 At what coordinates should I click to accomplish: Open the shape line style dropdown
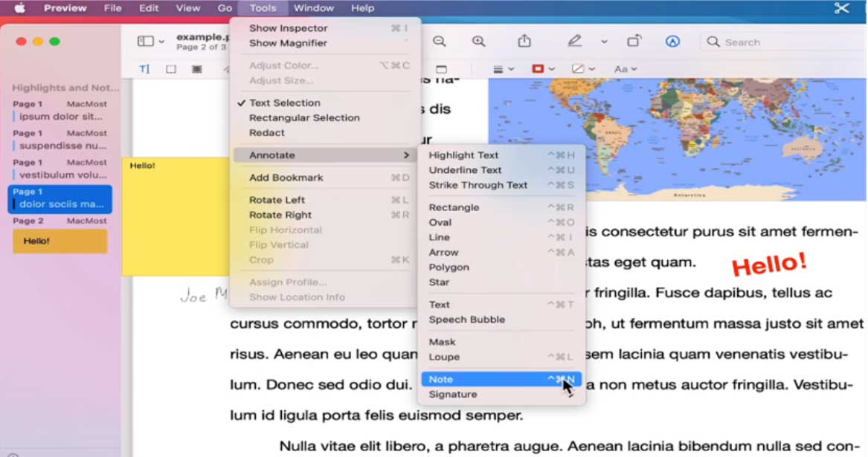pyautogui.click(x=504, y=69)
